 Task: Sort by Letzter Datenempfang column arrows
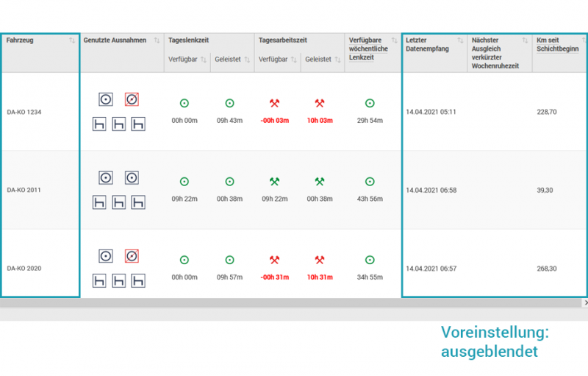pyautogui.click(x=460, y=40)
